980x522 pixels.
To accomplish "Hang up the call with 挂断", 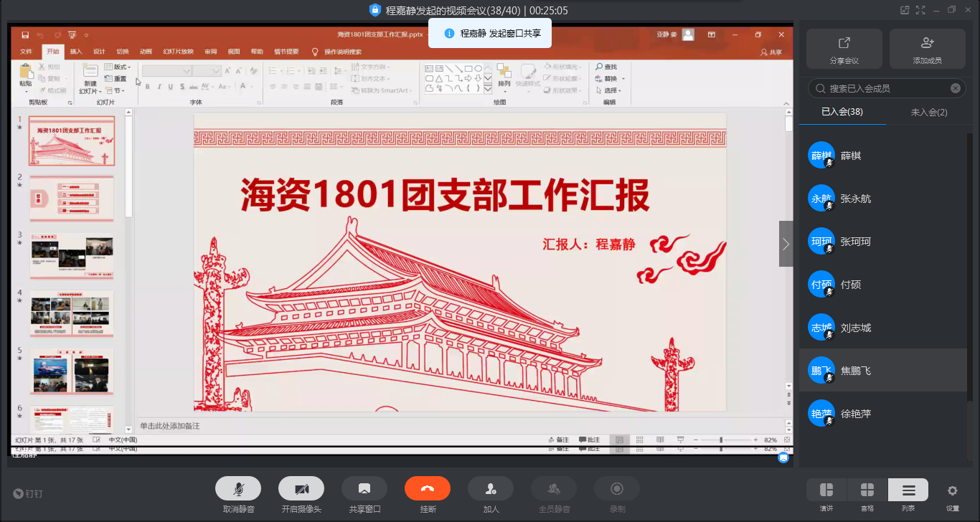I will pyautogui.click(x=427, y=489).
